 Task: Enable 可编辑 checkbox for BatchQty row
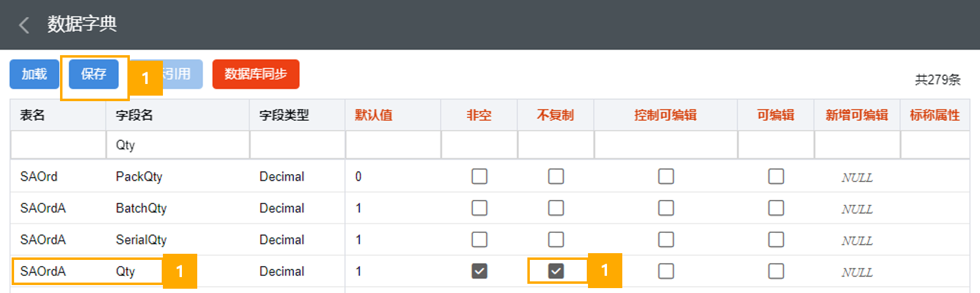click(776, 208)
